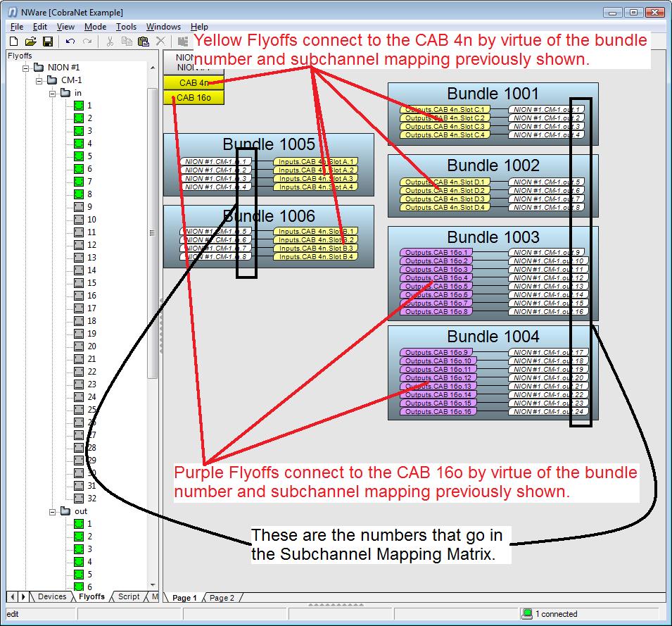This screenshot has width=672, height=626.
Task: Switch to the Devices tab
Action: point(52,597)
